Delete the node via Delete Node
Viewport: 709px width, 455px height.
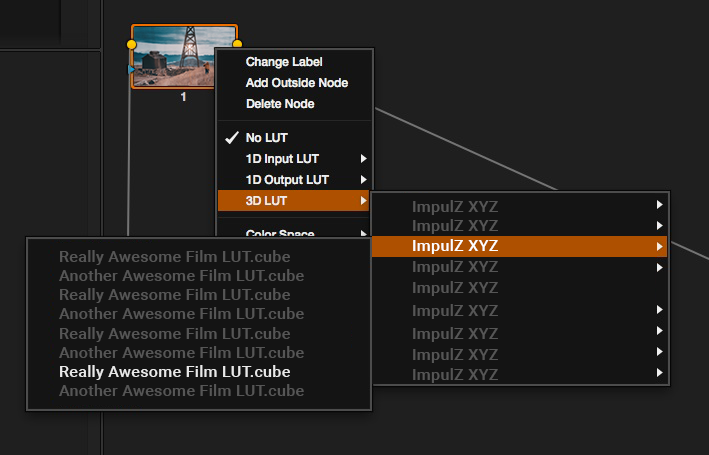point(280,104)
